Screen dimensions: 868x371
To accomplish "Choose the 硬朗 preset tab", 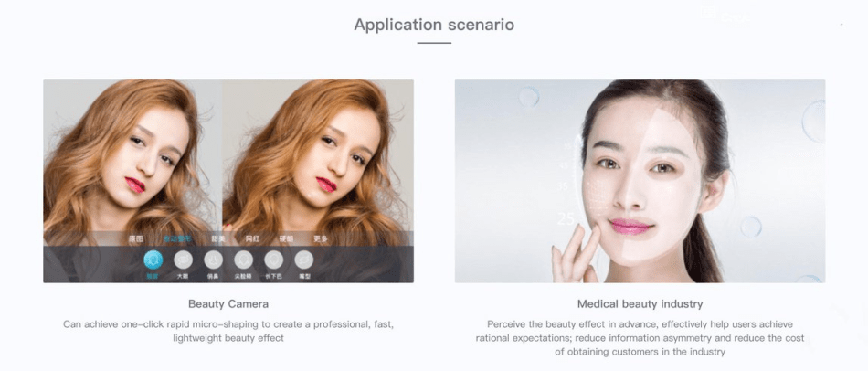I will tap(286, 239).
